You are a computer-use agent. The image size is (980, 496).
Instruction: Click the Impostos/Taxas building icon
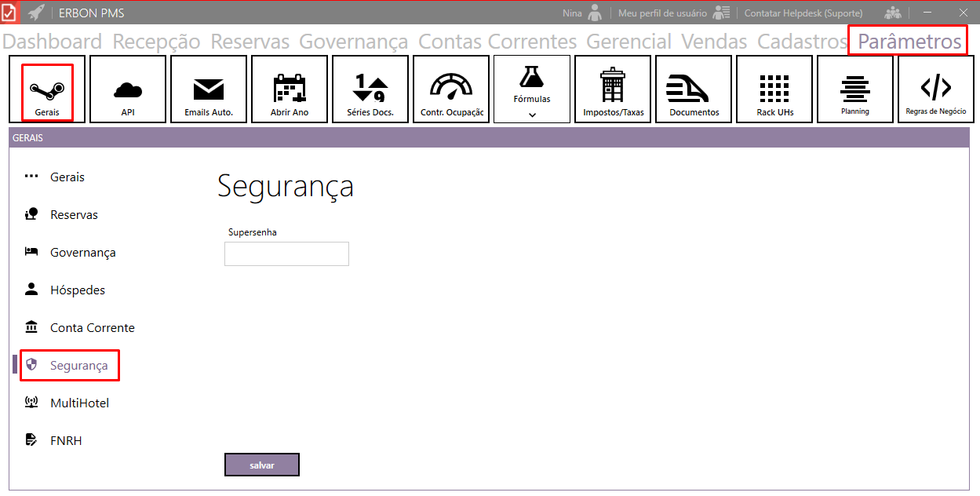[613, 89]
